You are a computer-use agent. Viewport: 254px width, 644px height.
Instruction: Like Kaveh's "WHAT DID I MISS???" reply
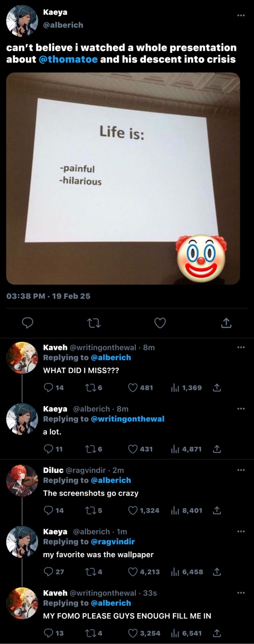click(x=133, y=388)
